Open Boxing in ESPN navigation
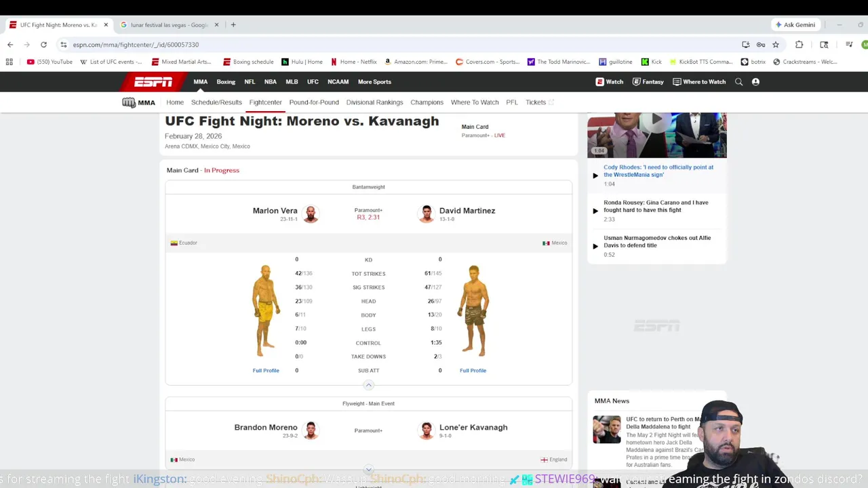The image size is (868, 488). [x=226, y=82]
